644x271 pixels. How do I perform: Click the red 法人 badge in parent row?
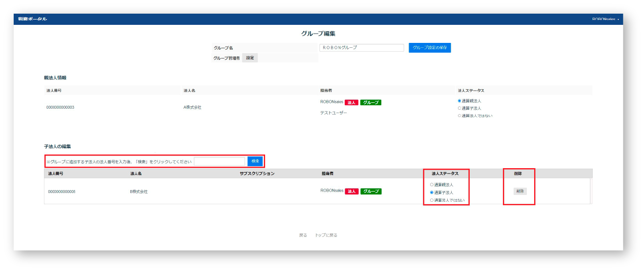pos(352,103)
